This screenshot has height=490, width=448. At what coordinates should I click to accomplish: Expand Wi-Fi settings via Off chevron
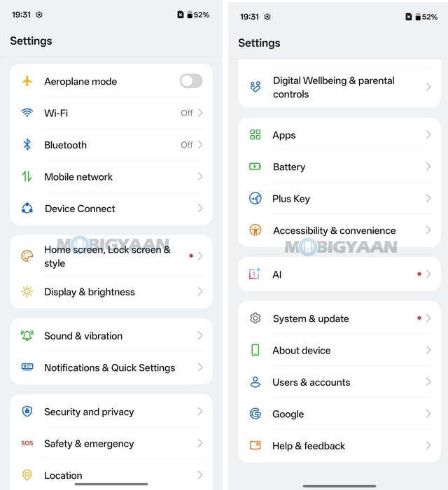coord(199,113)
